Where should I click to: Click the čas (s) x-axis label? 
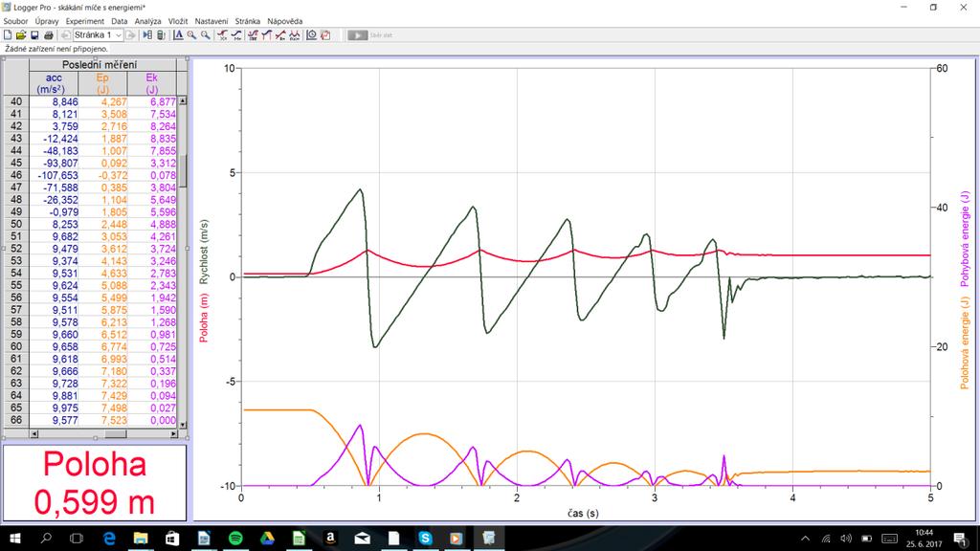pos(583,513)
